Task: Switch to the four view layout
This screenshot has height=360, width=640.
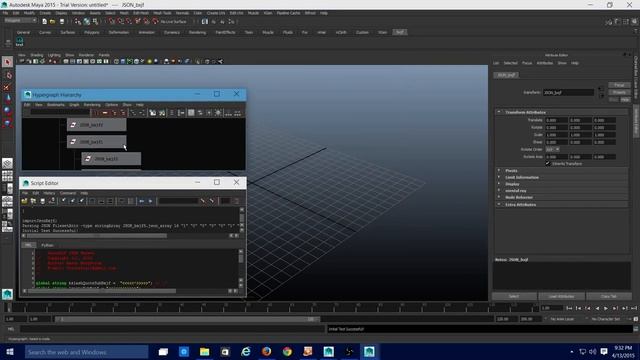Action: coord(7,176)
